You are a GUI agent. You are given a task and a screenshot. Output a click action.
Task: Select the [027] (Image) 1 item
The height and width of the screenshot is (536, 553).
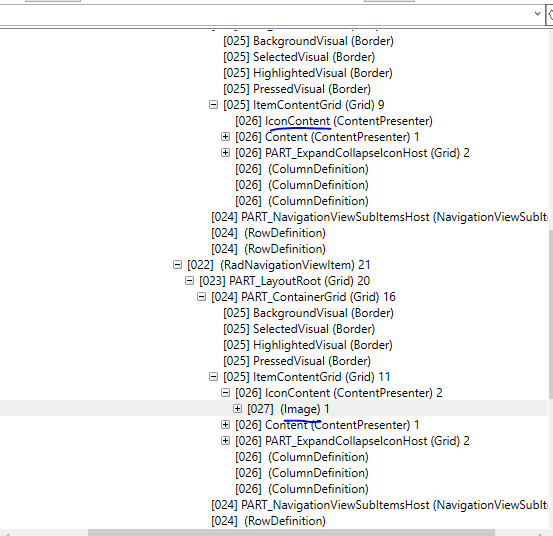point(288,409)
